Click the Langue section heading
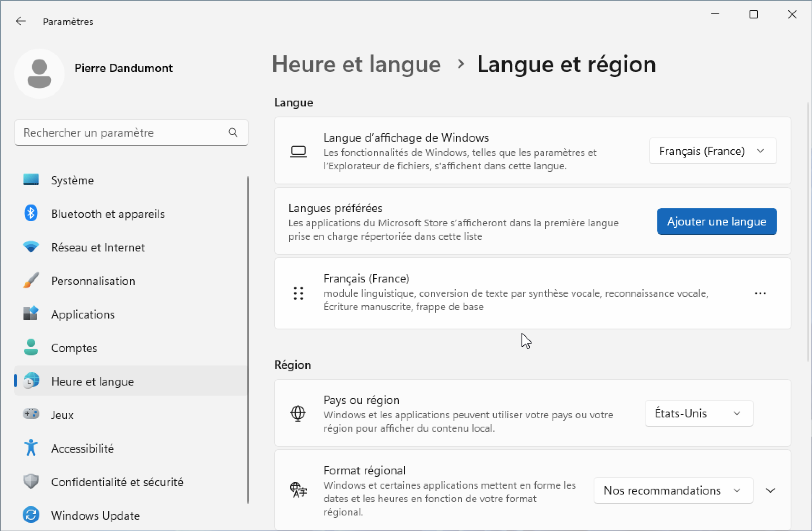Screen dimensions: 812x531 click(293, 102)
